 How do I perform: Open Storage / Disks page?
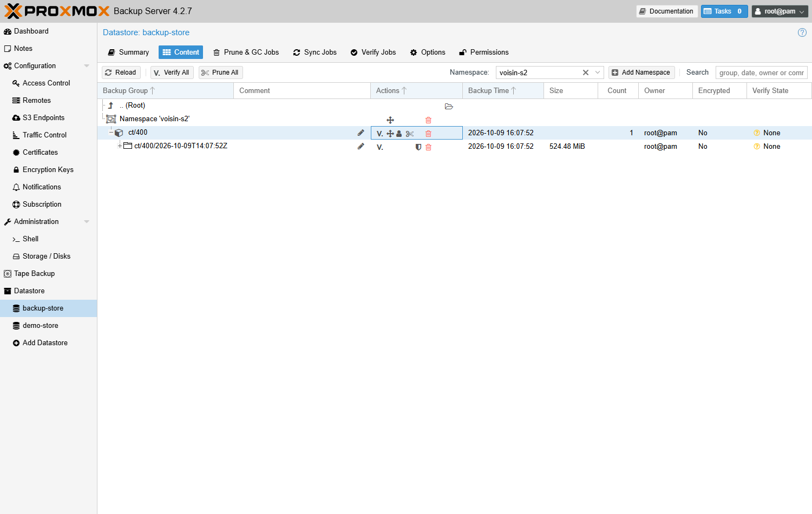click(48, 256)
